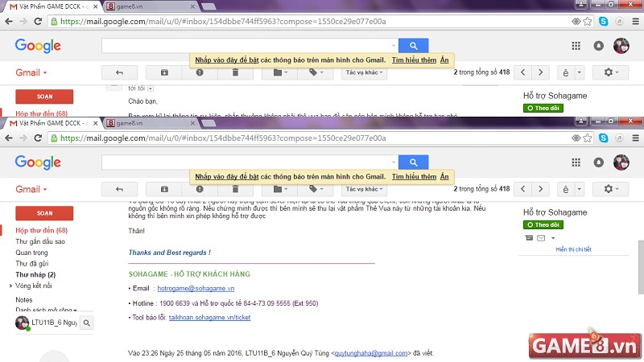Open Tác vụ khác dropdown in the upper toolbar

[365, 72]
